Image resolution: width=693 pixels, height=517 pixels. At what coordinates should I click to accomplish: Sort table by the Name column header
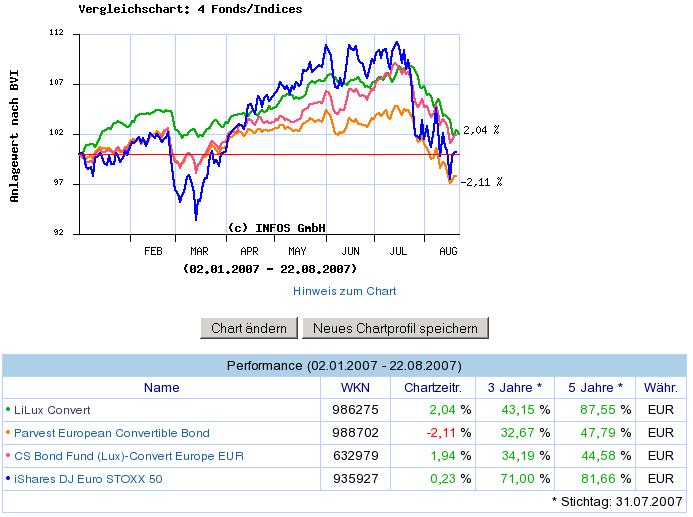[x=161, y=387]
